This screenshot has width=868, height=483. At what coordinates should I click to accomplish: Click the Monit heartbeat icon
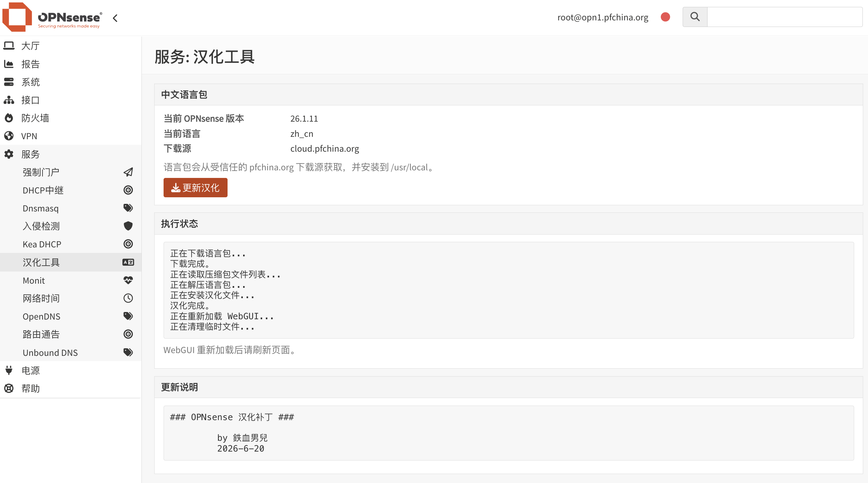(x=128, y=280)
